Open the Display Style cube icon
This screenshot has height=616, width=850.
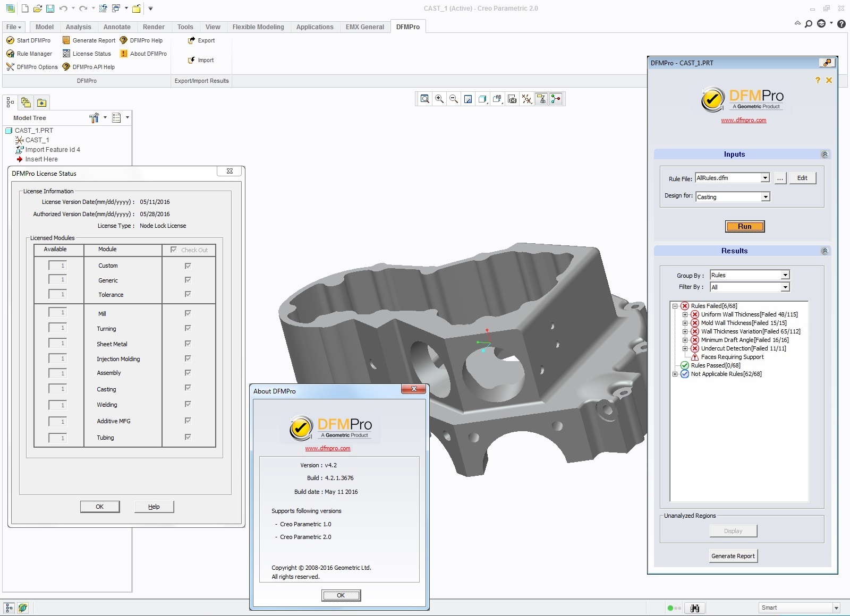tap(482, 99)
